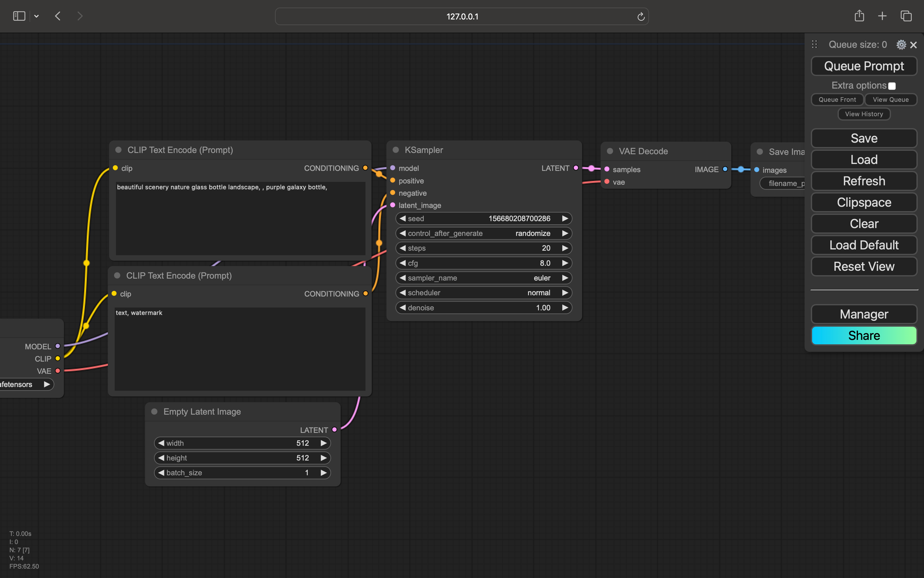This screenshot has width=924, height=578.
Task: Click the browser address bar 127.0.0.1
Action: pos(462,16)
